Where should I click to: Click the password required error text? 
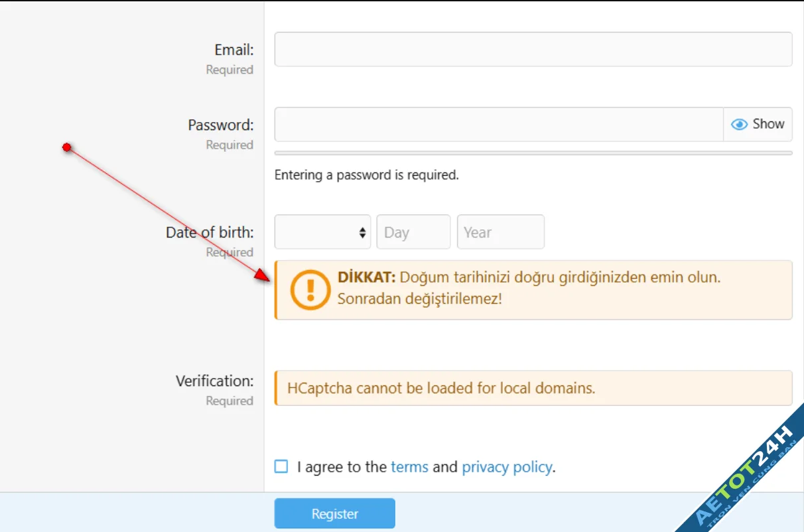coord(366,176)
